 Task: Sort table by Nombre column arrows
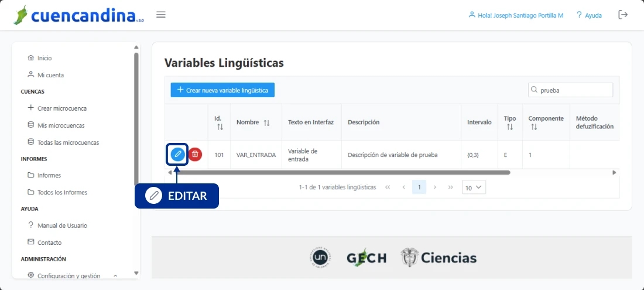(x=266, y=122)
